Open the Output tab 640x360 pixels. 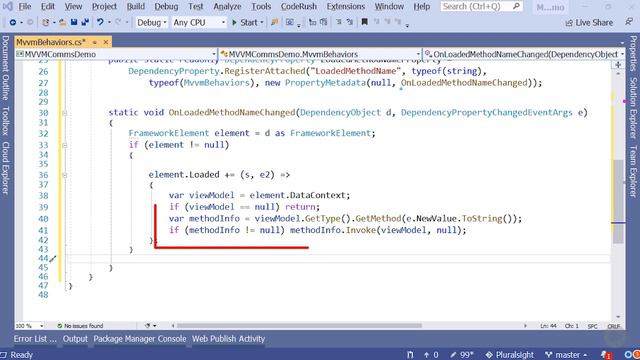coord(75,339)
